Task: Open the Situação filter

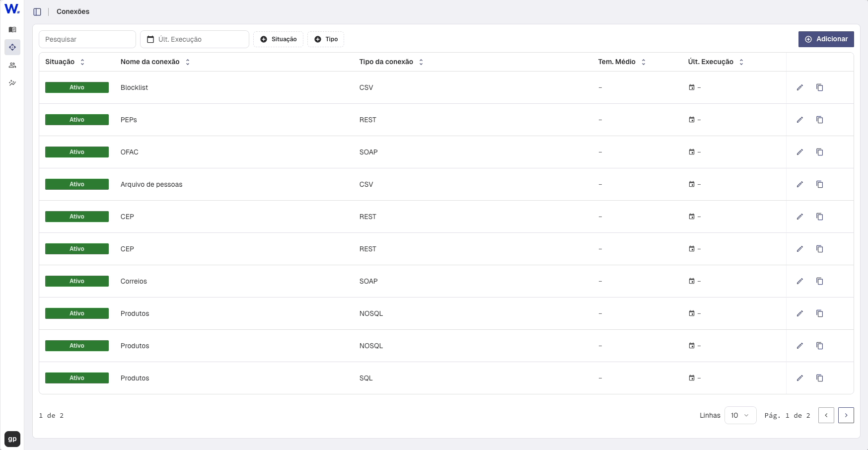Action: click(x=278, y=39)
